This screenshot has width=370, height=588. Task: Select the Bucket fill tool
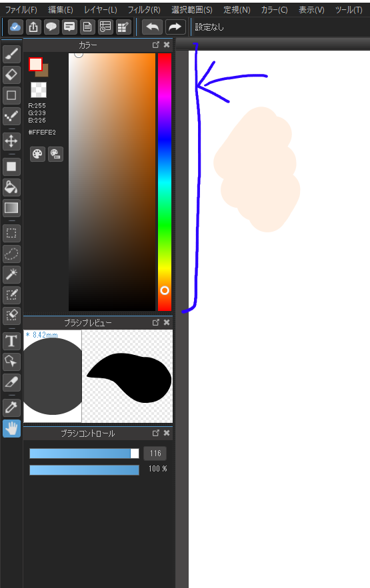pos(11,187)
